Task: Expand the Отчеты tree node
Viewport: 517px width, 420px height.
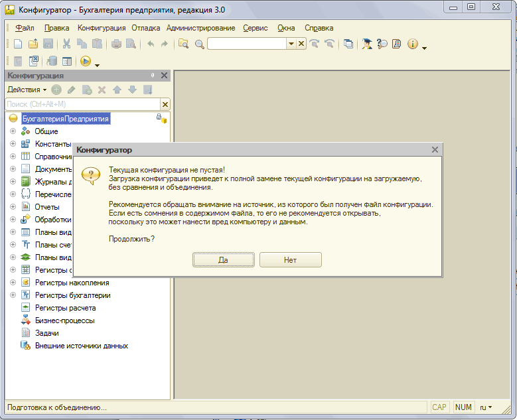Action: click(x=13, y=207)
